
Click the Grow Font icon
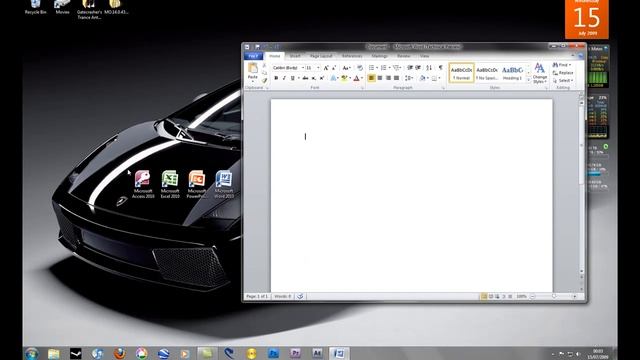click(326, 68)
